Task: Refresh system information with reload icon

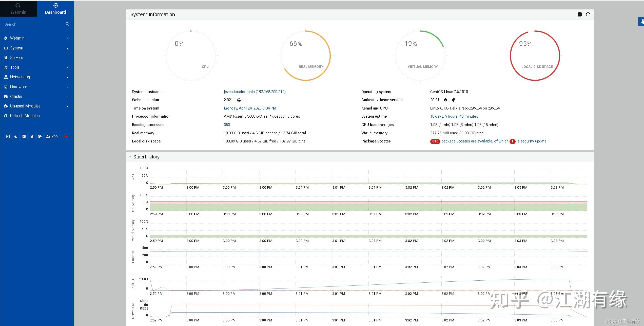Action: 588,14
